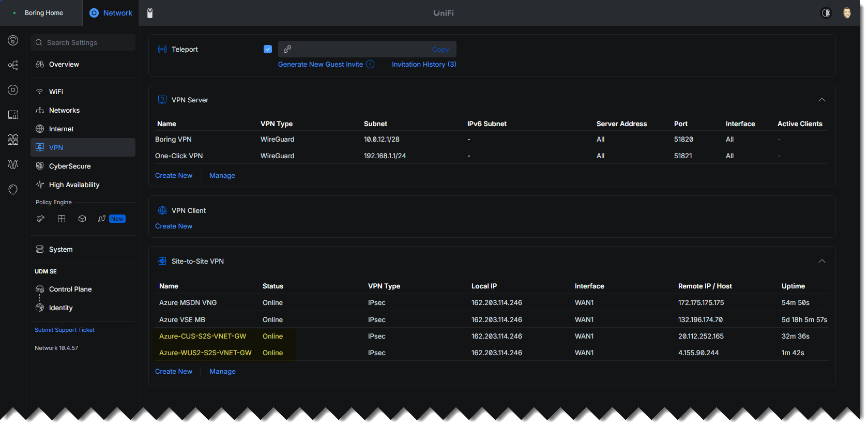868x428 pixels.
Task: Open the High Availability settings page
Action: 83,185
